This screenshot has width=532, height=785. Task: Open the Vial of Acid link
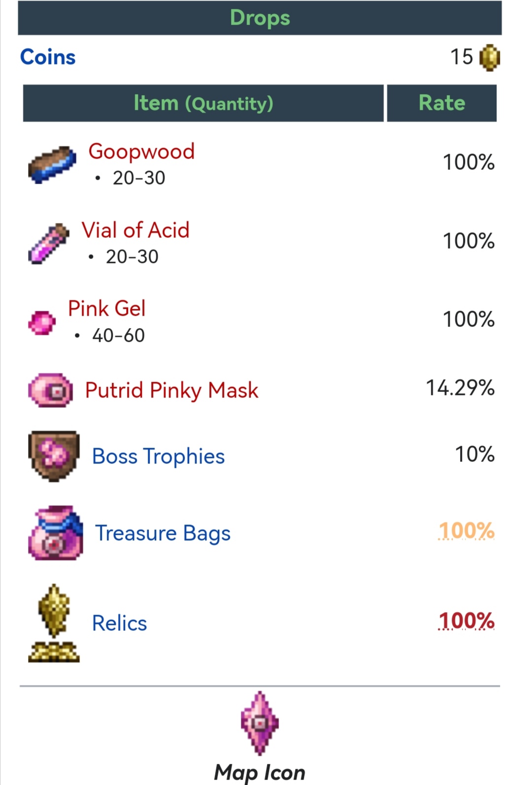coord(135,230)
